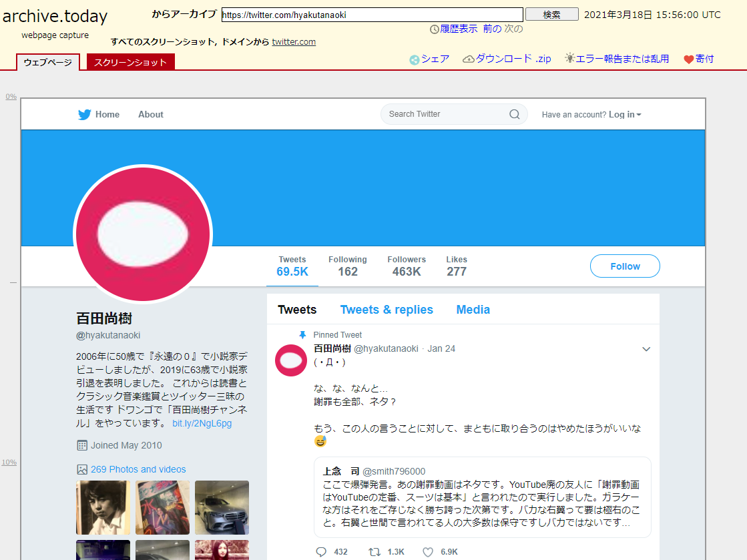Click the search magnifier icon in Twitter bar
The height and width of the screenshot is (560, 747).
coord(515,114)
